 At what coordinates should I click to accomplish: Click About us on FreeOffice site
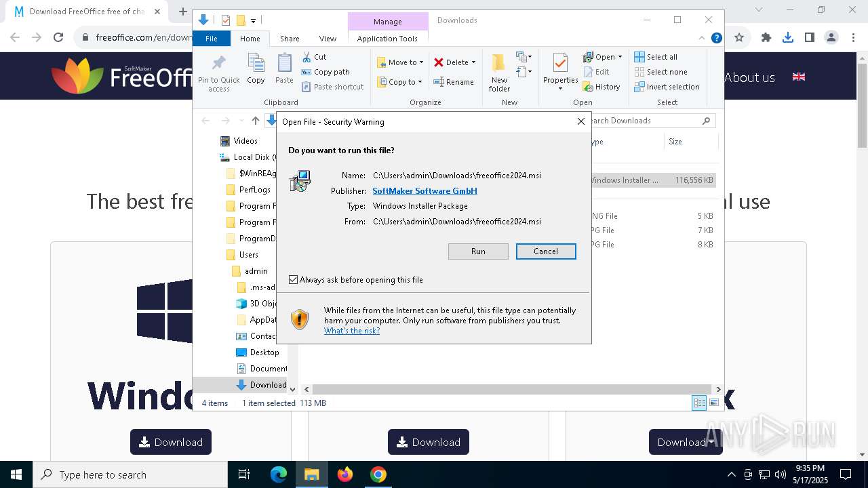[749, 77]
